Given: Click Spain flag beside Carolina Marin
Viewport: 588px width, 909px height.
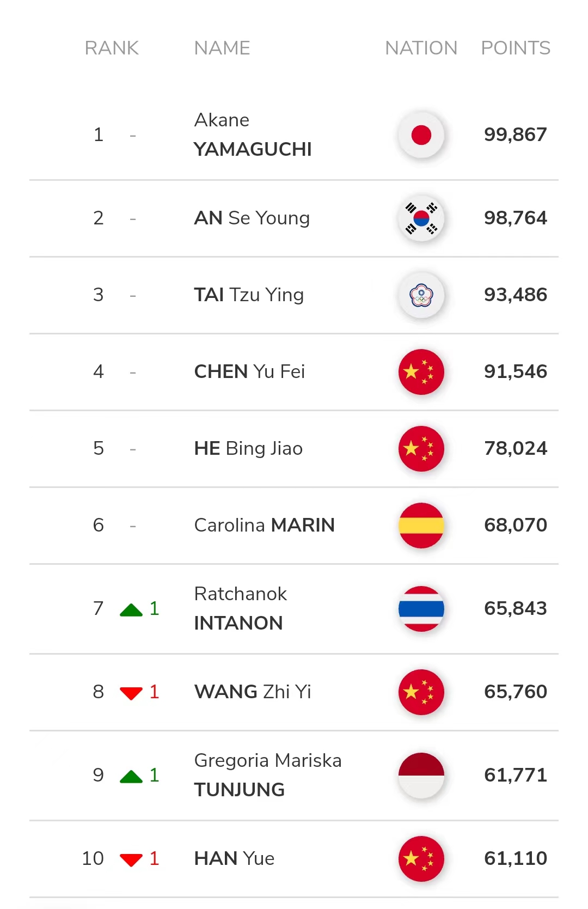Looking at the screenshot, I should [421, 526].
